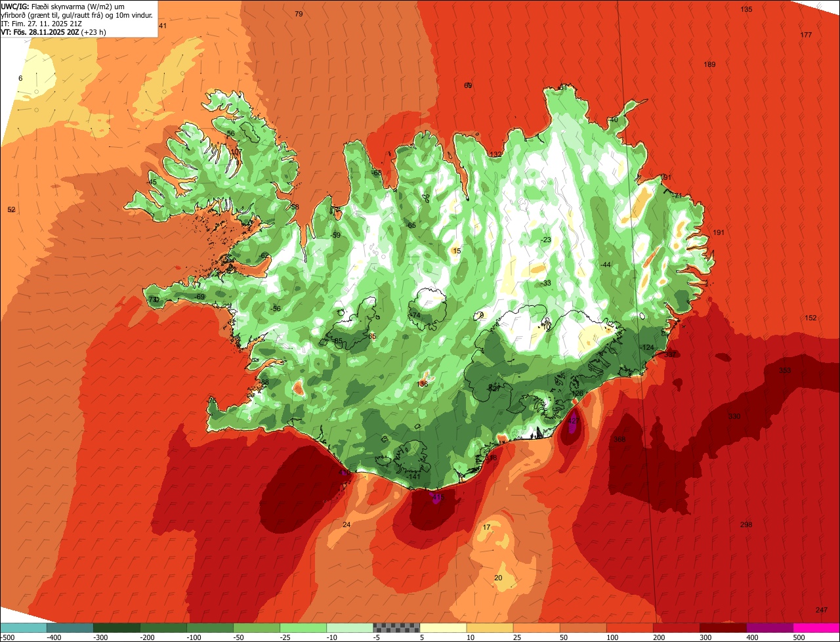Select the 15 value in central Iceland
This screenshot has height=642, width=840.
coord(457,251)
